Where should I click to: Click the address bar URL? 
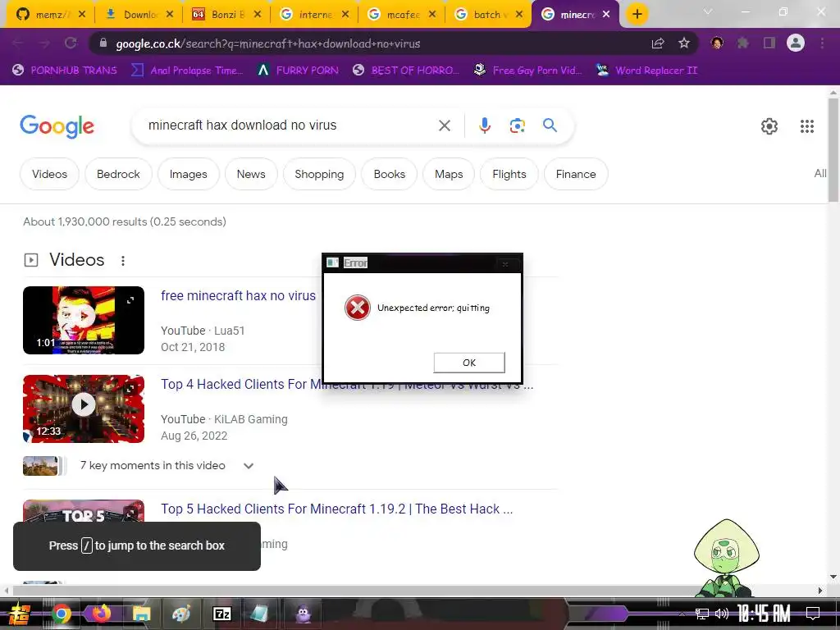pyautogui.click(x=268, y=43)
